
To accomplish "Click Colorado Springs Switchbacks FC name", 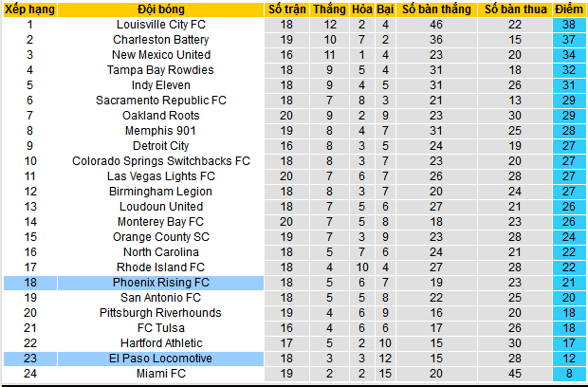I will pos(161,161).
